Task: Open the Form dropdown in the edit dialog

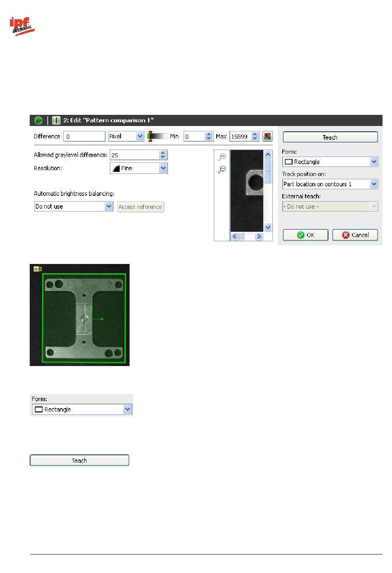Action: pyautogui.click(x=330, y=162)
